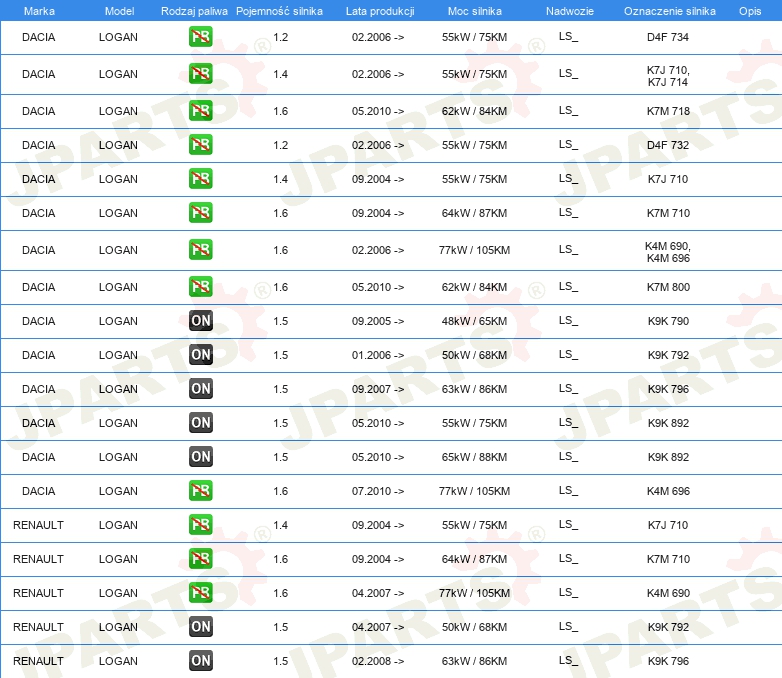Click the diesel ON icon in the 02.2008 row
The width and height of the screenshot is (782, 678).
(x=200, y=661)
